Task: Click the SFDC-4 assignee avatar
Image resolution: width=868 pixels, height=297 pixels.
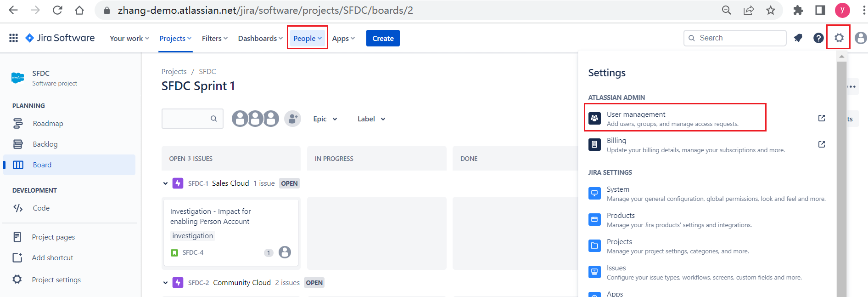Action: [x=285, y=252]
